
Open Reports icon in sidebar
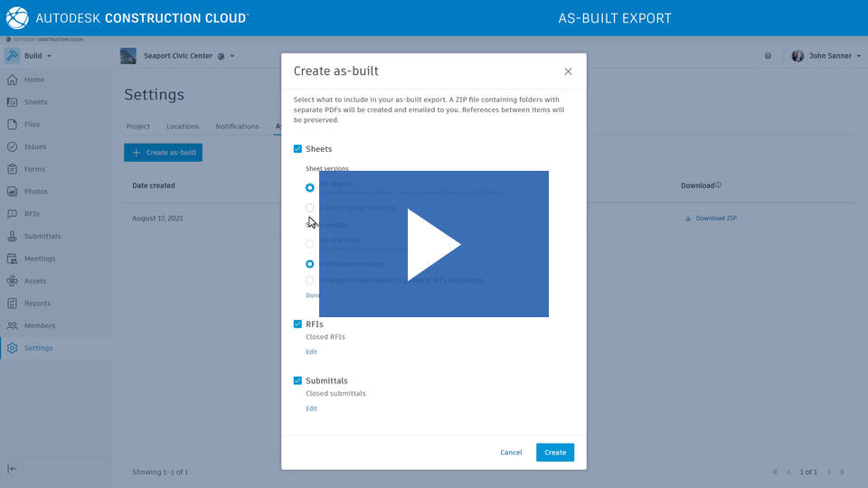pyautogui.click(x=12, y=304)
